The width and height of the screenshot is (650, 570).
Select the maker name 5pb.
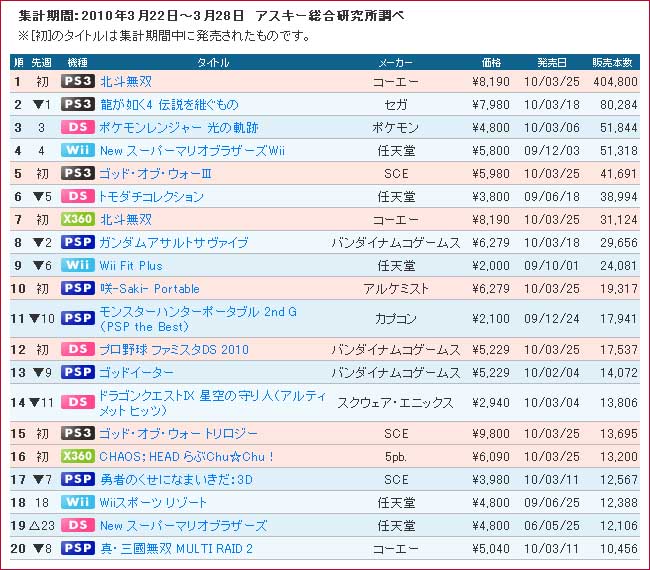[396, 456]
